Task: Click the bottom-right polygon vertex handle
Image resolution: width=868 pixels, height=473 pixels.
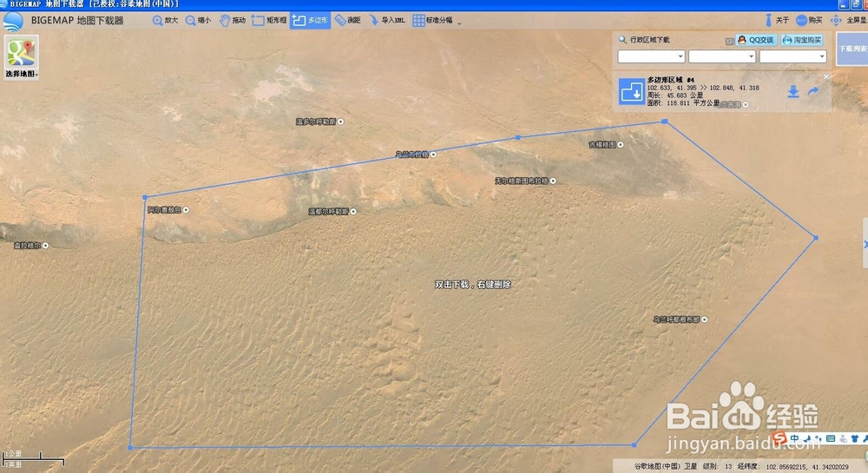Action: click(634, 444)
